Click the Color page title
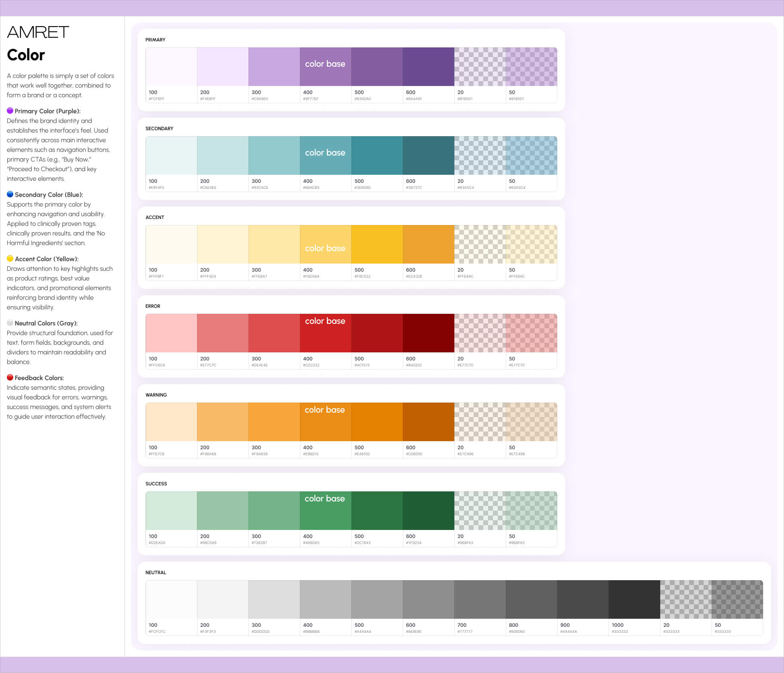Image resolution: width=784 pixels, height=673 pixels. pos(26,55)
